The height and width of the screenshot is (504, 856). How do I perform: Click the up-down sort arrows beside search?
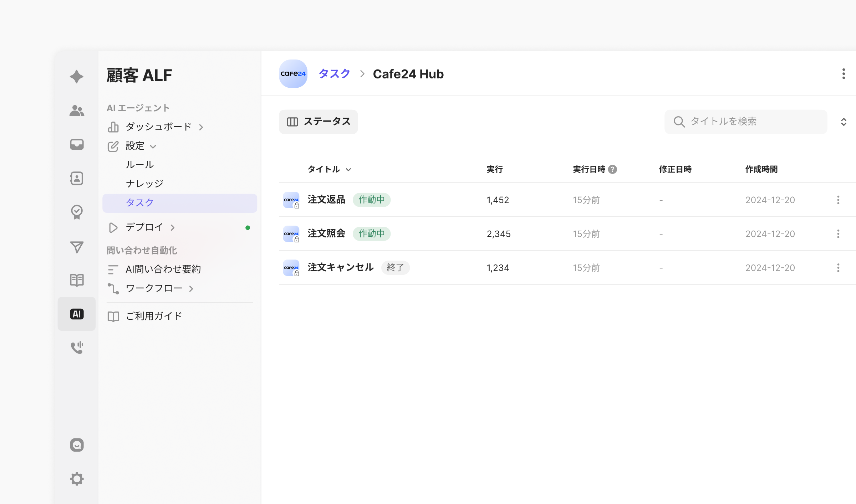844,122
